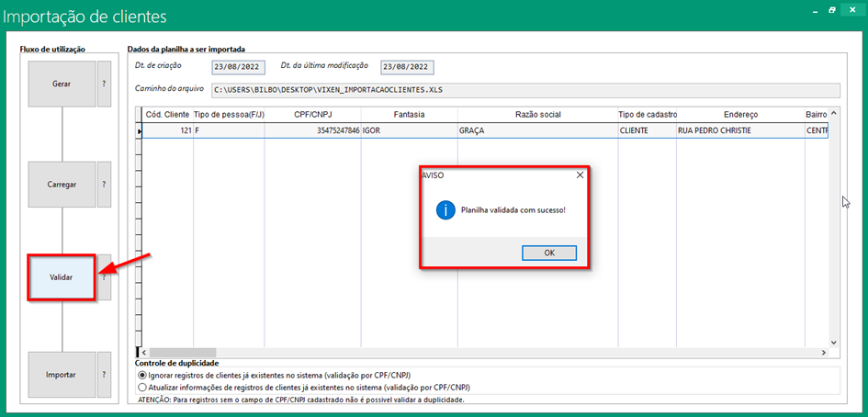Screen dimensions: 868x417
Task: Click the Dt. da última modificação field
Action: point(406,67)
